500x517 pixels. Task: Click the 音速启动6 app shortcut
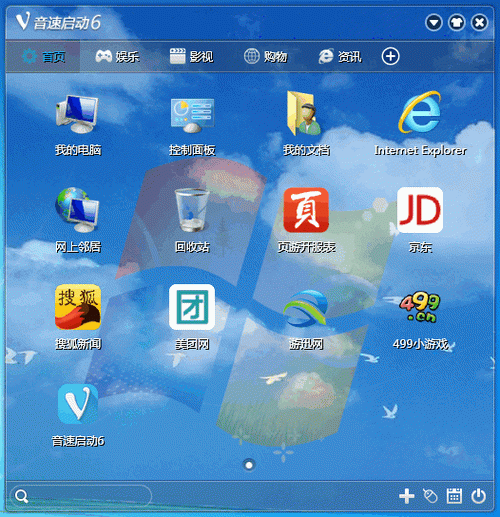(78, 404)
